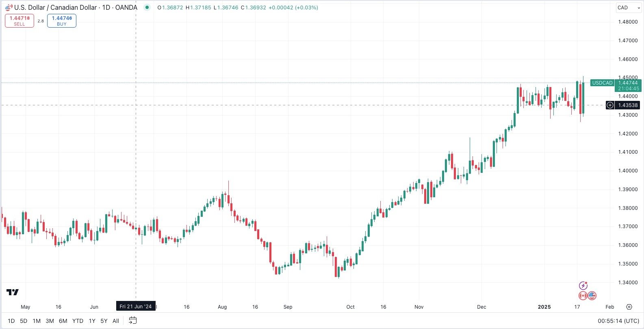
Task: Click the 1.38000 price axis label
Action: click(628, 208)
